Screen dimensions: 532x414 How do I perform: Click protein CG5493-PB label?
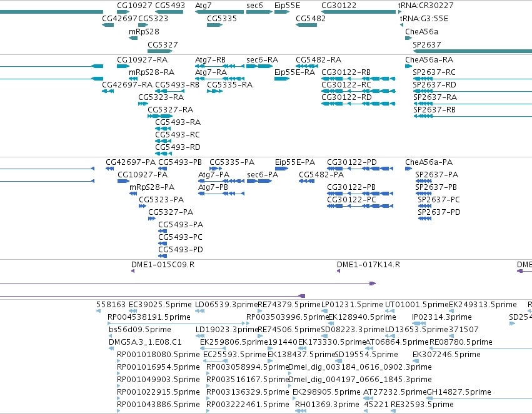coord(180,162)
